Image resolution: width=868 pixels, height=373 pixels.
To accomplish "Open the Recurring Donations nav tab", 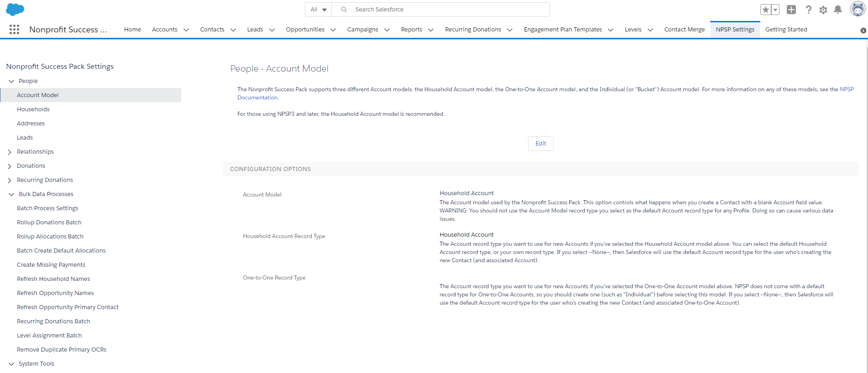I will coord(473,30).
